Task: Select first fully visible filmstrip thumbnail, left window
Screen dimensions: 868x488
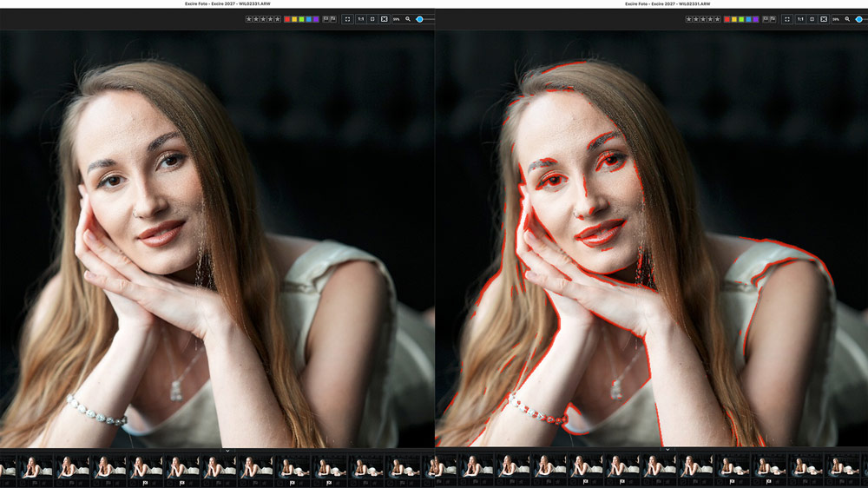Action: pos(36,467)
